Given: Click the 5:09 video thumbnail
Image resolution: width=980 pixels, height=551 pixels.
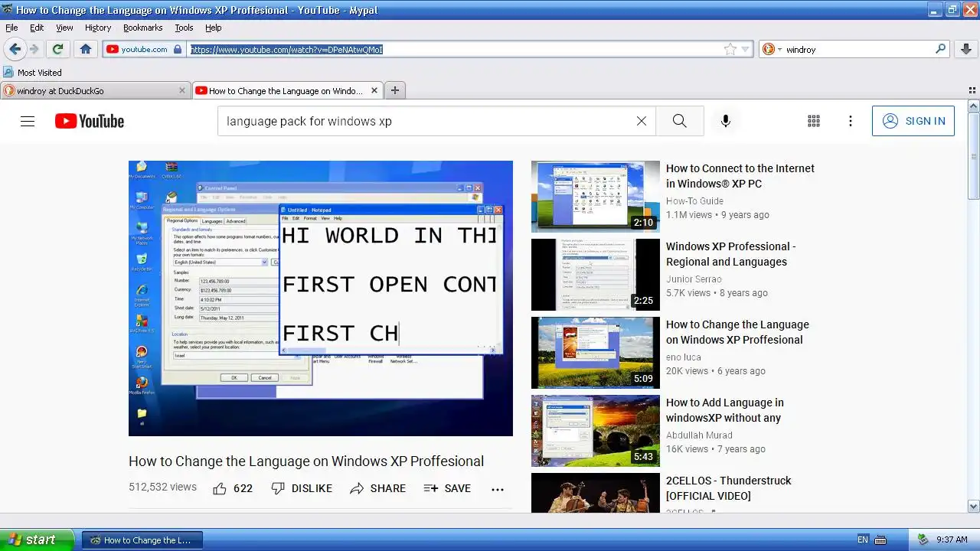Looking at the screenshot, I should (596, 353).
